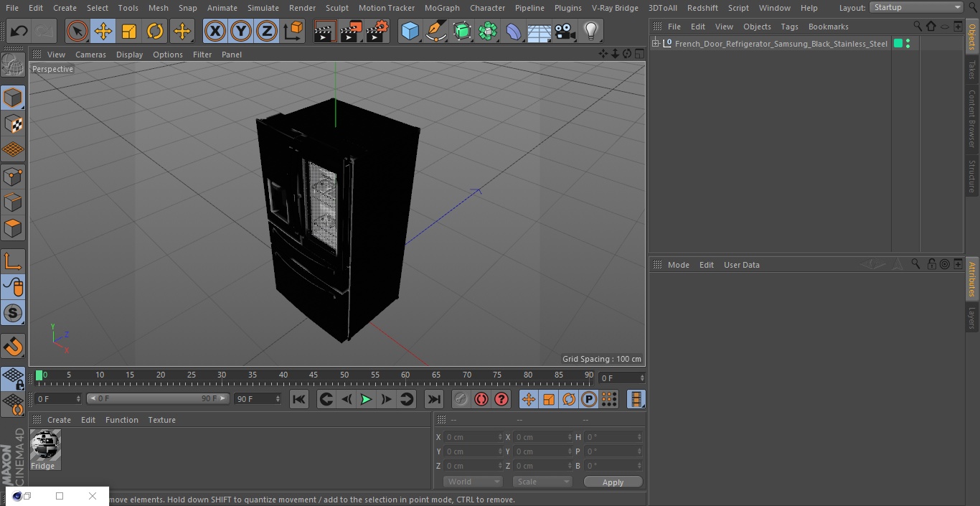Expand the French_Door_Refrigerator object tree
Image resolution: width=980 pixels, height=506 pixels.
point(656,44)
